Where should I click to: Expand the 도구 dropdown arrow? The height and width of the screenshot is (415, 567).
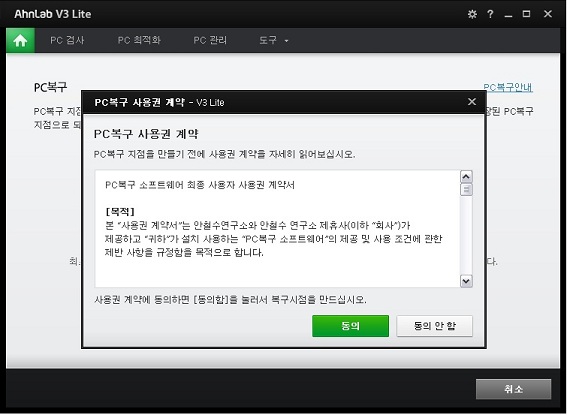[286, 41]
